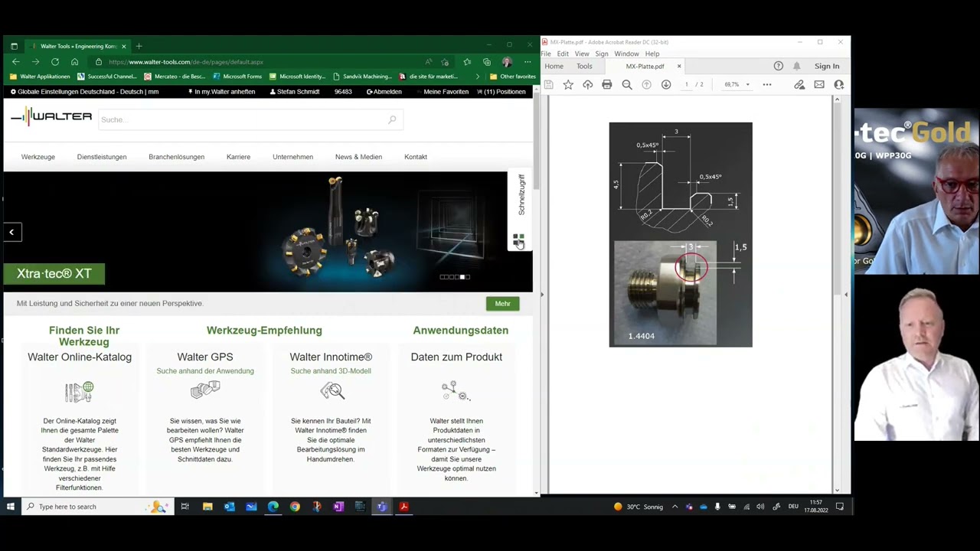Open Outlook from the taskbar

(x=230, y=507)
